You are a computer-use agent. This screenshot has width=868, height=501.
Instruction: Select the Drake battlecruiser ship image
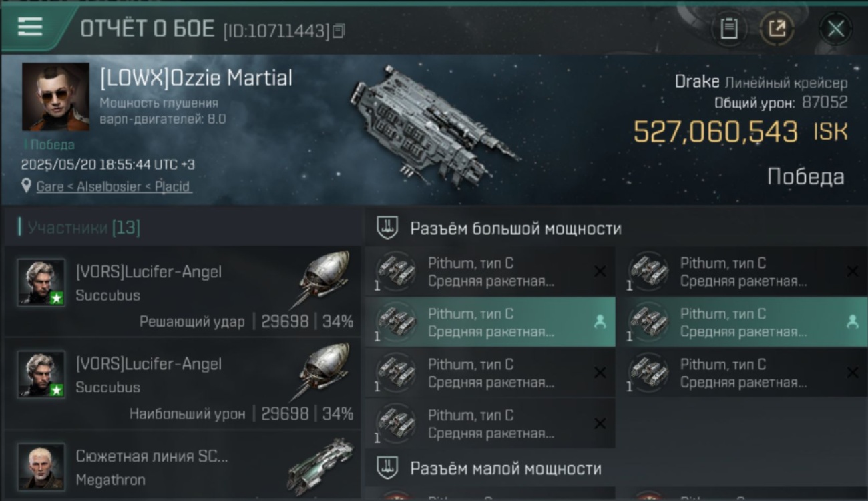pyautogui.click(x=433, y=125)
